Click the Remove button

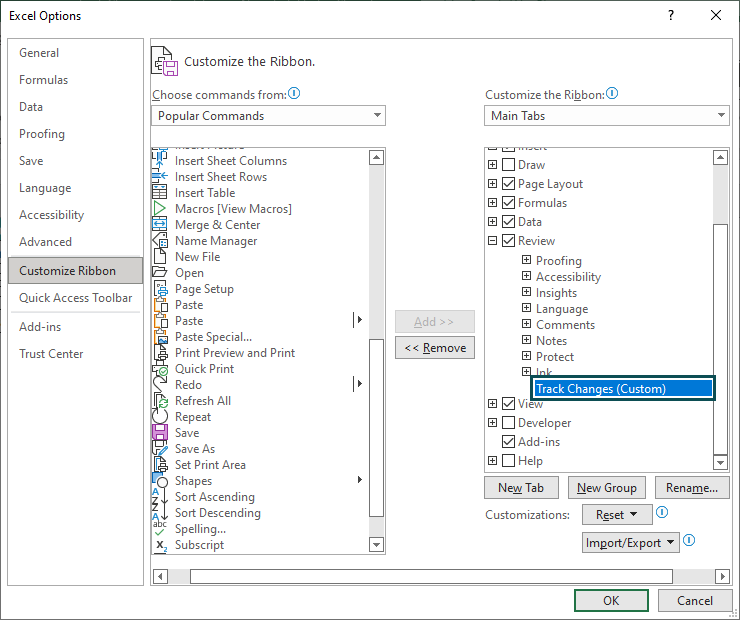point(435,348)
